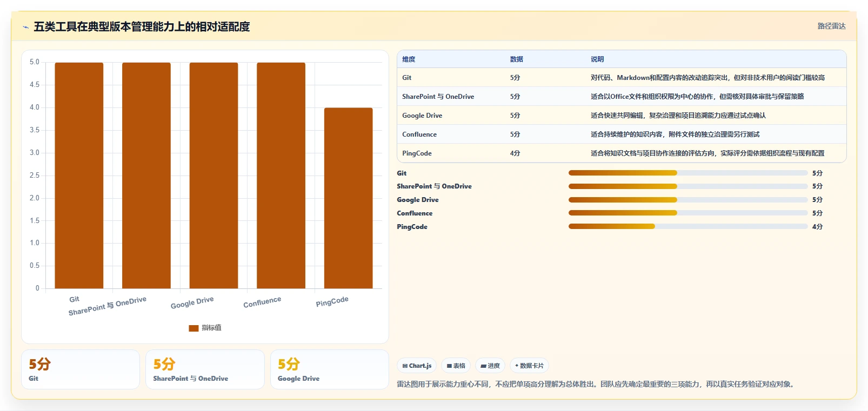Click the title 五类工具在典型版本管理能力上的相对适配度
Screen dimensions: 868x411
[142, 27]
